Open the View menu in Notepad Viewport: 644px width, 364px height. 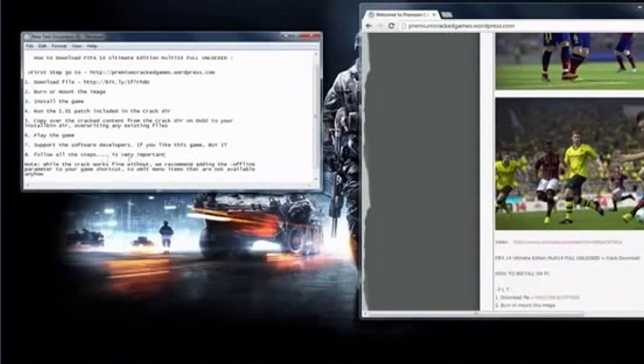76,46
